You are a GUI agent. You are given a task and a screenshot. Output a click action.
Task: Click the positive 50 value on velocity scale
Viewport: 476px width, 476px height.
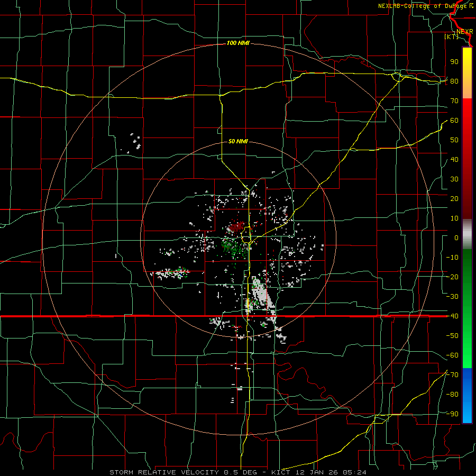pos(454,140)
